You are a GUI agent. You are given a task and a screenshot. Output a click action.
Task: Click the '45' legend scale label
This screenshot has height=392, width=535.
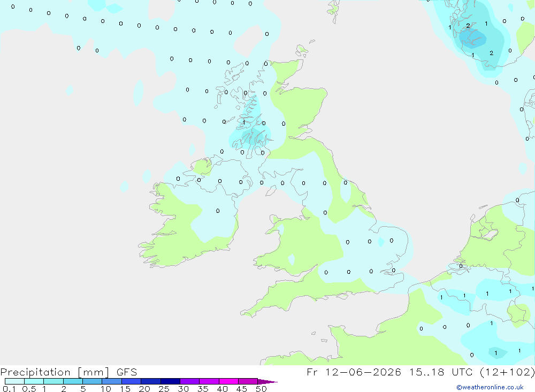pyautogui.click(x=242, y=389)
